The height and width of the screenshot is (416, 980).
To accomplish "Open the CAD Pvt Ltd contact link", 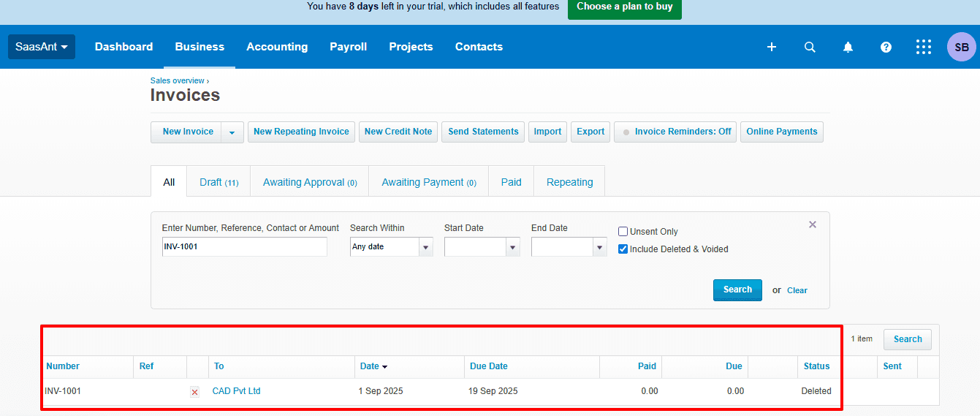I will [236, 391].
